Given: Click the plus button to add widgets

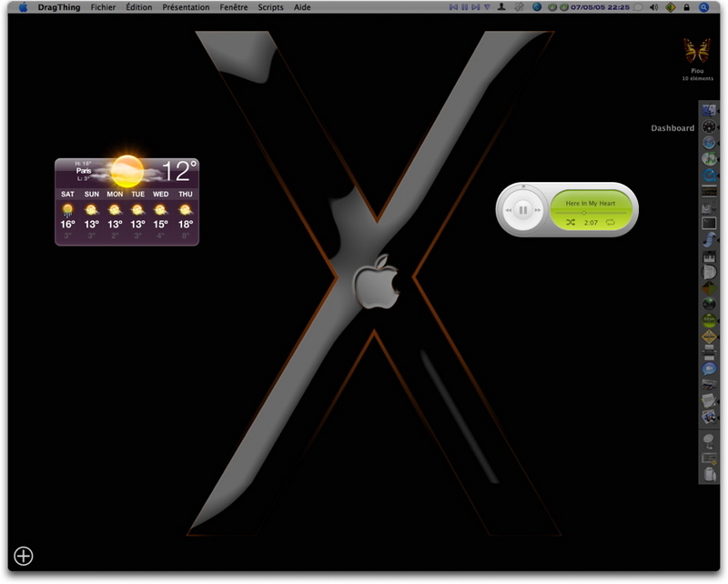Looking at the screenshot, I should pos(24,556).
